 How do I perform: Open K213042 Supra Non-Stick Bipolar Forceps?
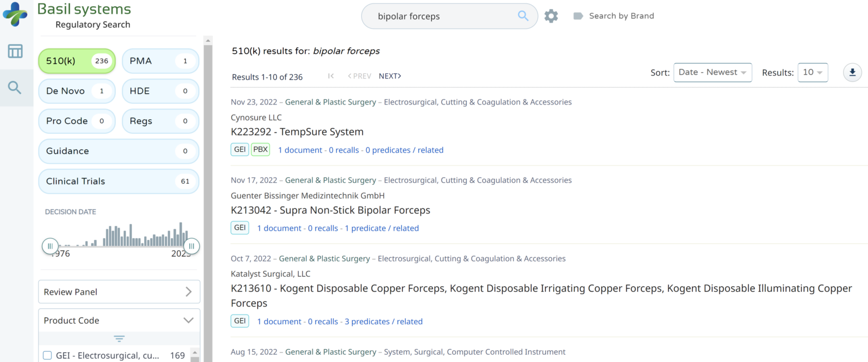pyautogui.click(x=331, y=210)
